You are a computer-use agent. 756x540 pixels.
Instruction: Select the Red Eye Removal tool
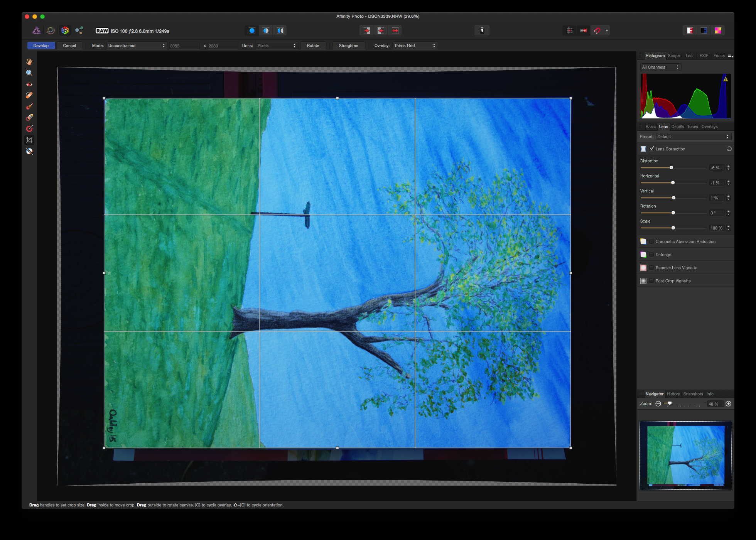tap(30, 84)
